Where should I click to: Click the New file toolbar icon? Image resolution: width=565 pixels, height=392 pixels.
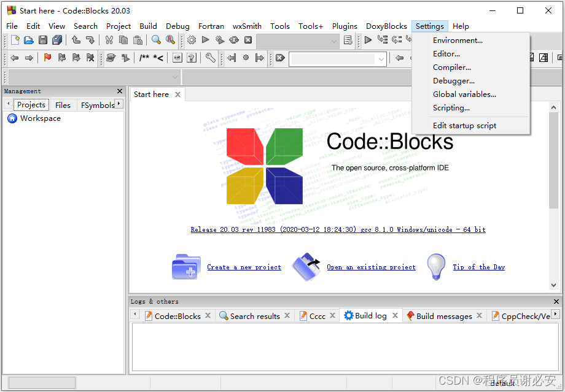click(15, 40)
